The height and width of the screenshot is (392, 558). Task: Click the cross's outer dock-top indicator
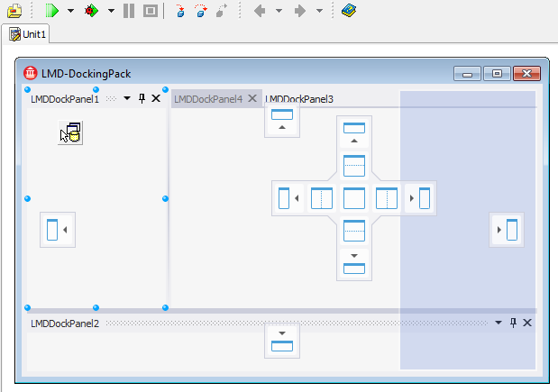tap(354, 132)
